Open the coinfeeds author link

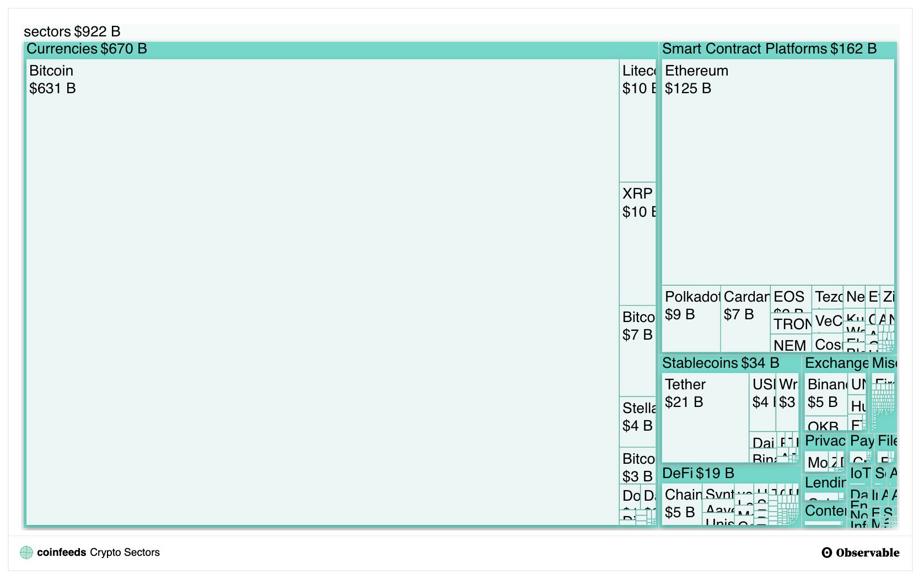click(x=62, y=553)
